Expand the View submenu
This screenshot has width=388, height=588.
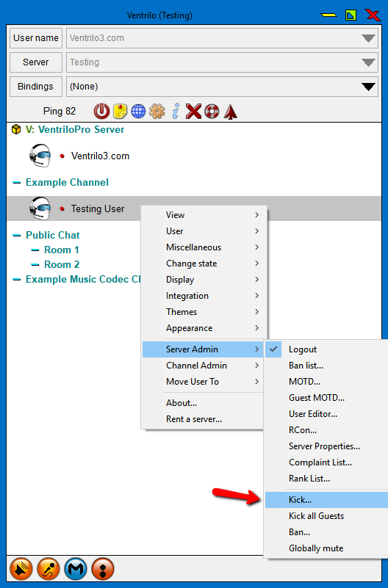pyautogui.click(x=204, y=215)
